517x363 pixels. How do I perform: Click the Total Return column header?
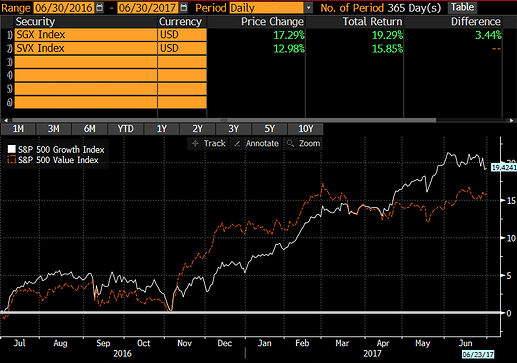tap(372, 22)
